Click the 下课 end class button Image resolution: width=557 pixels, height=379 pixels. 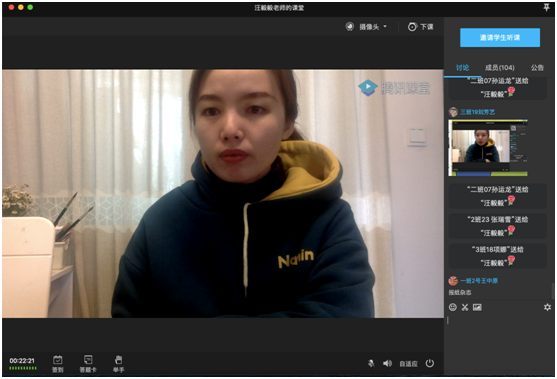point(421,27)
